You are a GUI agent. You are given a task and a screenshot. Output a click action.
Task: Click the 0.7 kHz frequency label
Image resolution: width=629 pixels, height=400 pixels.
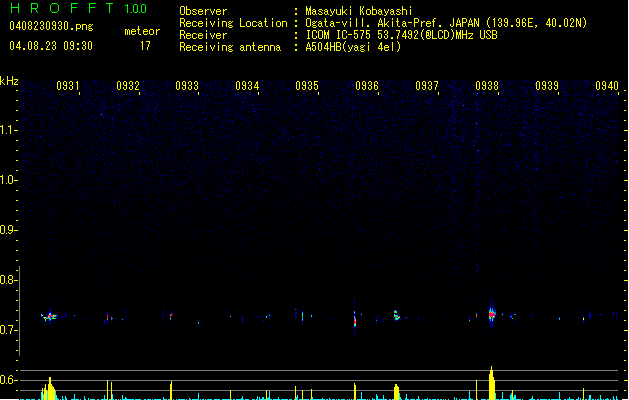(x=8, y=330)
